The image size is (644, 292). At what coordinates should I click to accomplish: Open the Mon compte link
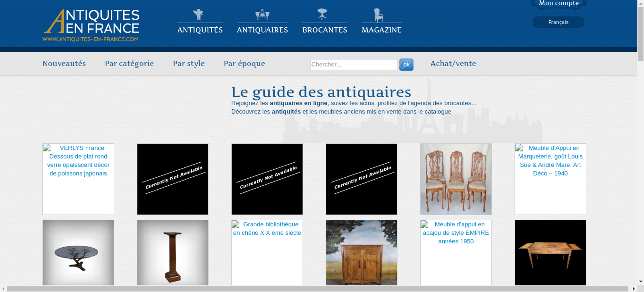click(x=559, y=4)
